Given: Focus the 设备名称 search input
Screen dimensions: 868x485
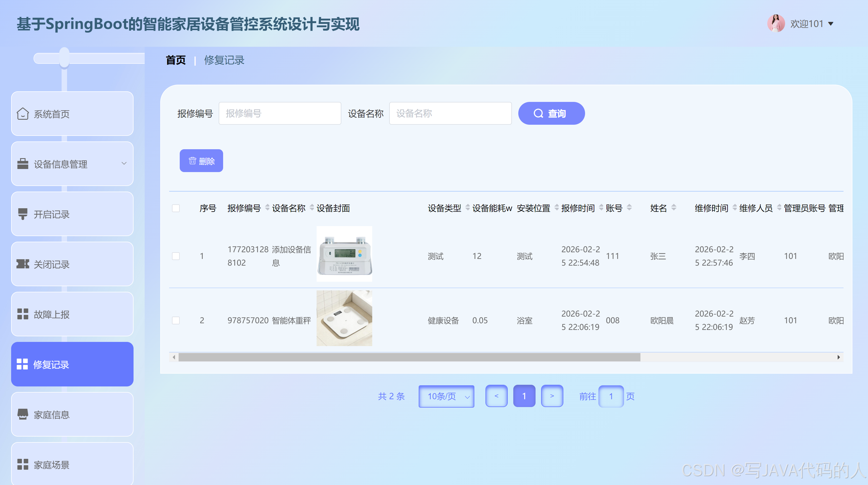Looking at the screenshot, I should point(450,113).
